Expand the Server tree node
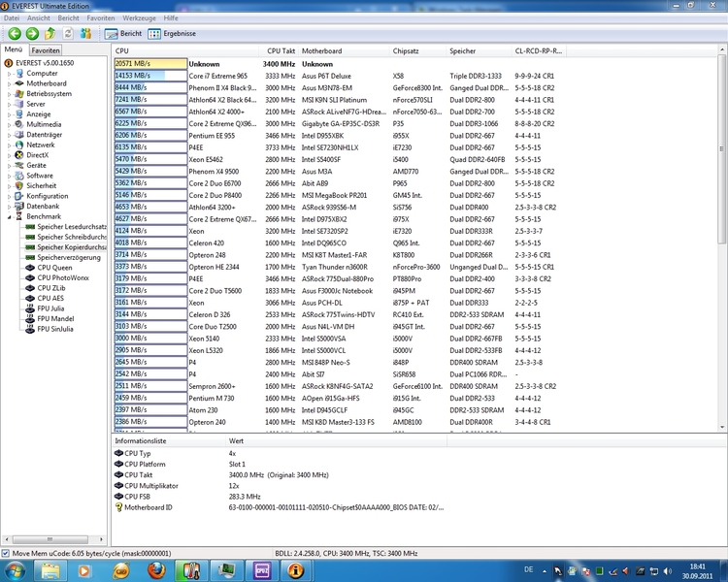The height and width of the screenshot is (582, 728). 9,104
